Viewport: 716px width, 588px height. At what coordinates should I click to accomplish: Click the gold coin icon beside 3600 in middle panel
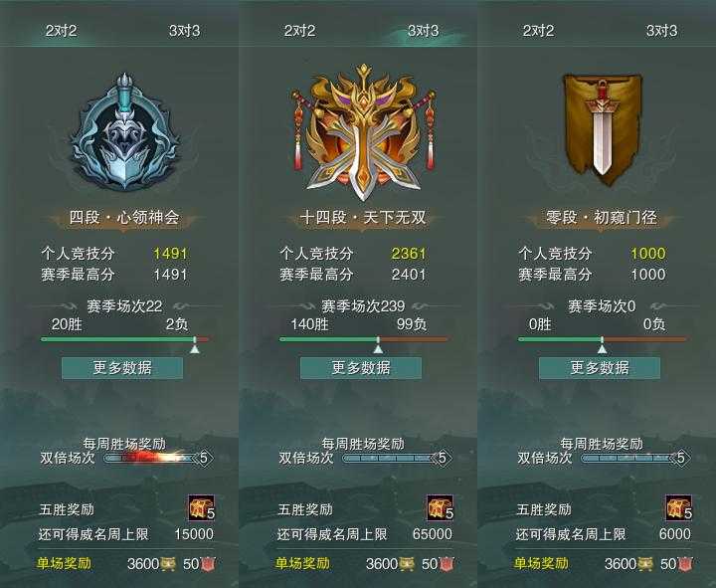(407, 564)
